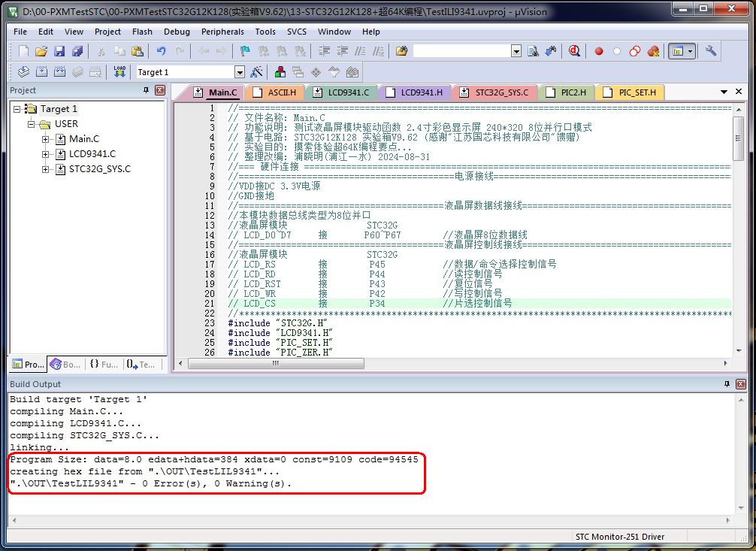Click the Open file folder icon

pyautogui.click(x=41, y=51)
